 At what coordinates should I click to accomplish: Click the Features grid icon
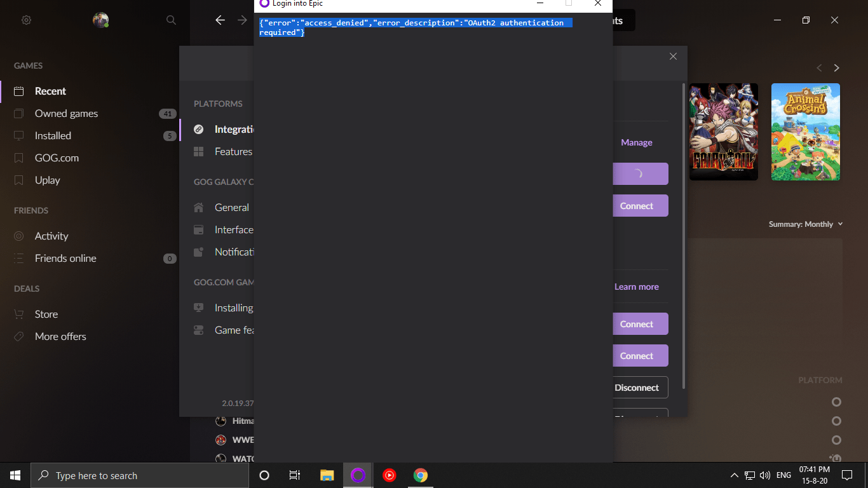[198, 151]
